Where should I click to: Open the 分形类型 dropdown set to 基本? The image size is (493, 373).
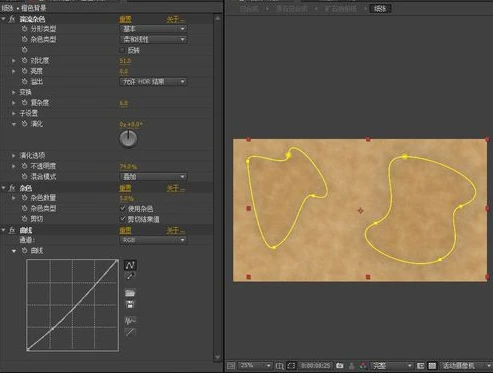[x=153, y=29]
